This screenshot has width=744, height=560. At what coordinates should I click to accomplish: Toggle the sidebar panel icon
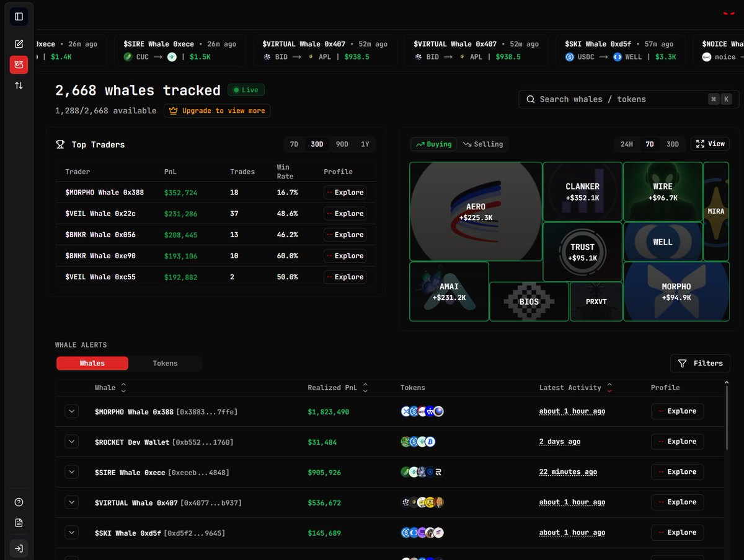coord(19,17)
